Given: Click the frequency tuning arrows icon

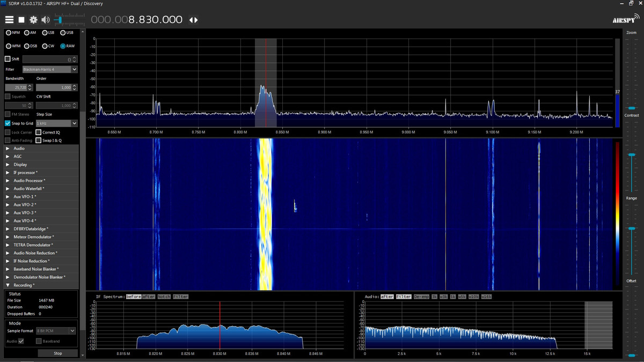Looking at the screenshot, I should [x=193, y=20].
